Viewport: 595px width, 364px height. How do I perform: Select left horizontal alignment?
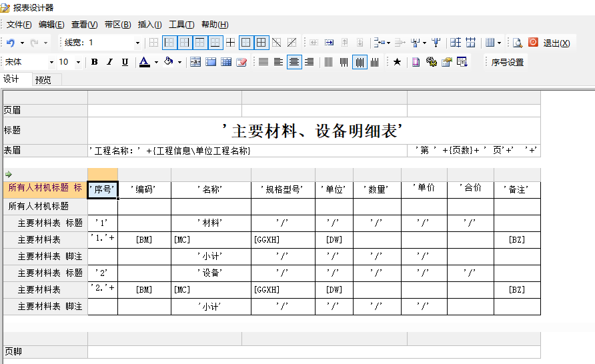click(279, 62)
